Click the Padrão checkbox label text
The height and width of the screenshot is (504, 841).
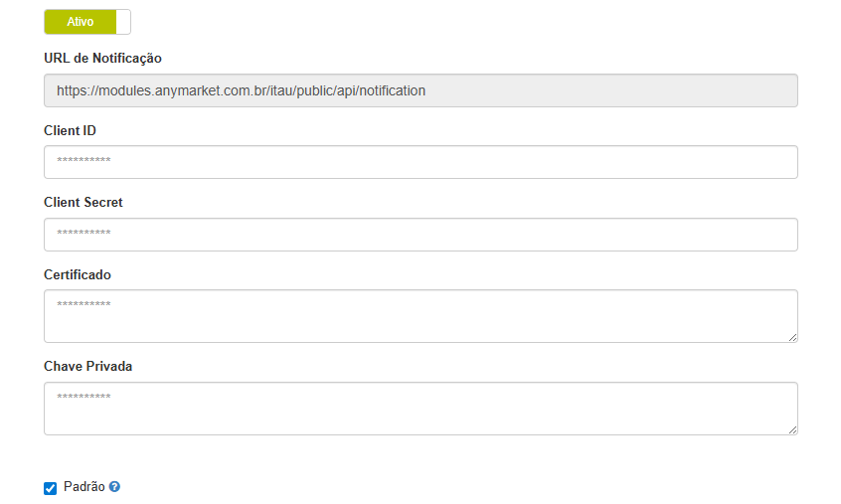click(84, 487)
